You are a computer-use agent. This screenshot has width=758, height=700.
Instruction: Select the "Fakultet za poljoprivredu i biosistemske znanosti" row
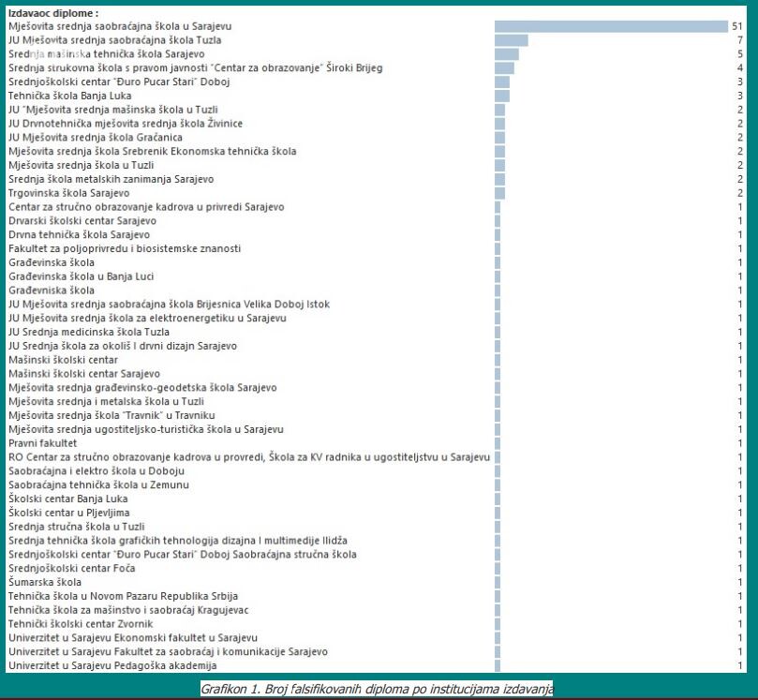[125, 248]
